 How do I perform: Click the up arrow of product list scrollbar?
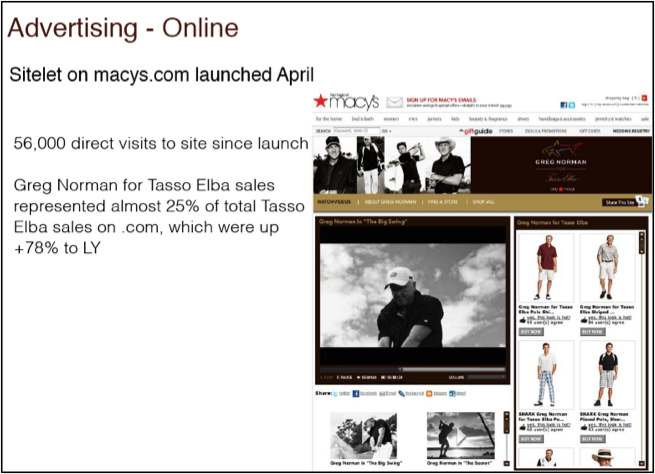point(642,235)
